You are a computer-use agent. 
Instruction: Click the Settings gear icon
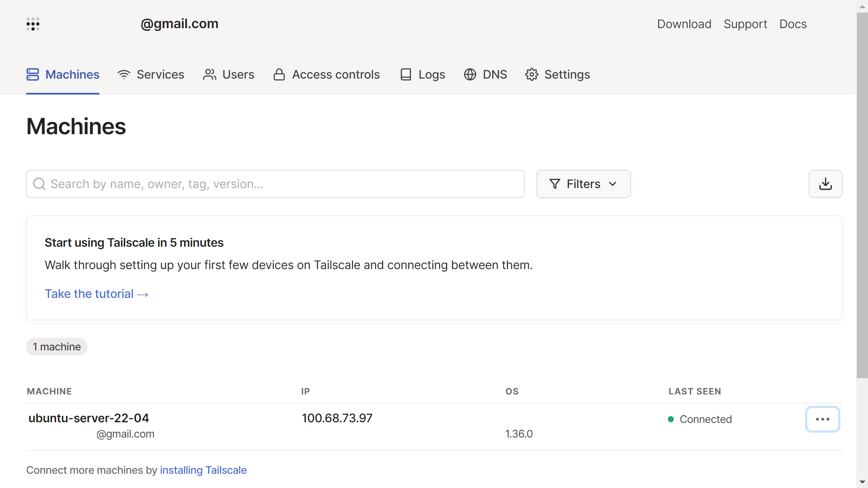click(532, 75)
